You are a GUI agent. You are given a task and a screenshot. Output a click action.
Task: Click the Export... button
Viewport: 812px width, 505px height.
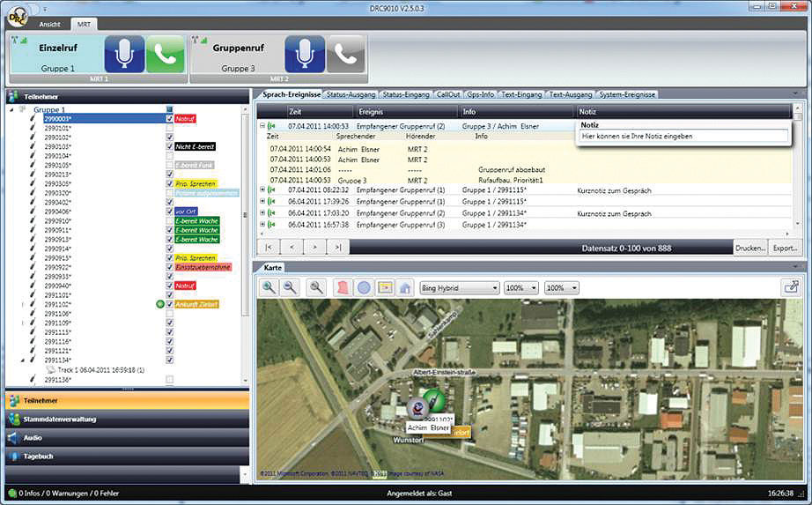pyautogui.click(x=784, y=249)
